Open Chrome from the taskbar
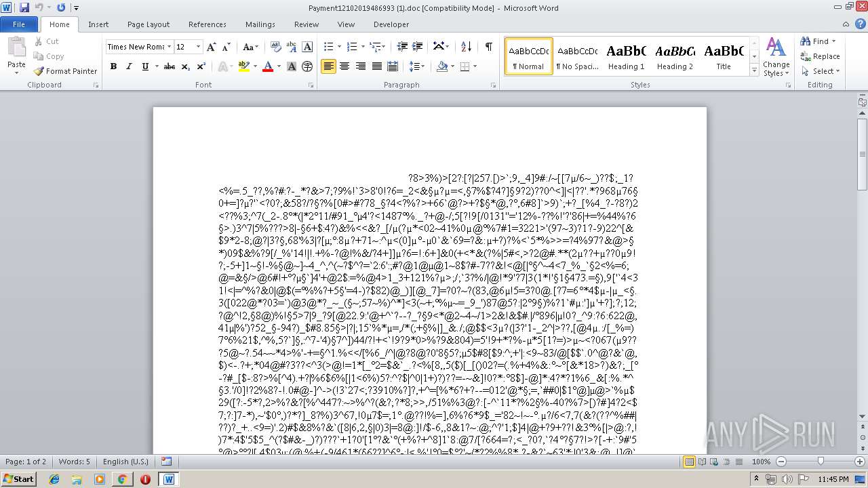The width and height of the screenshot is (868, 488). coord(122,479)
